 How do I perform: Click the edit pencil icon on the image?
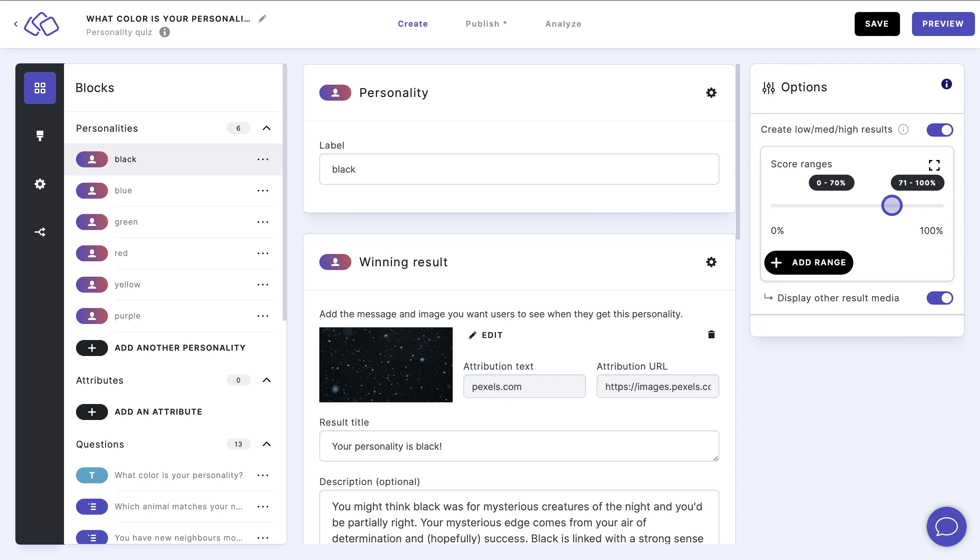click(472, 335)
